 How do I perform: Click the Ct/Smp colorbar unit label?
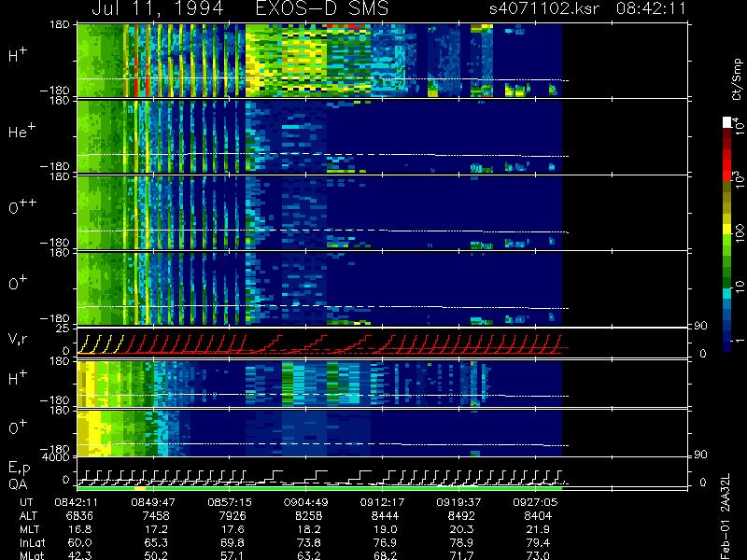click(x=737, y=79)
